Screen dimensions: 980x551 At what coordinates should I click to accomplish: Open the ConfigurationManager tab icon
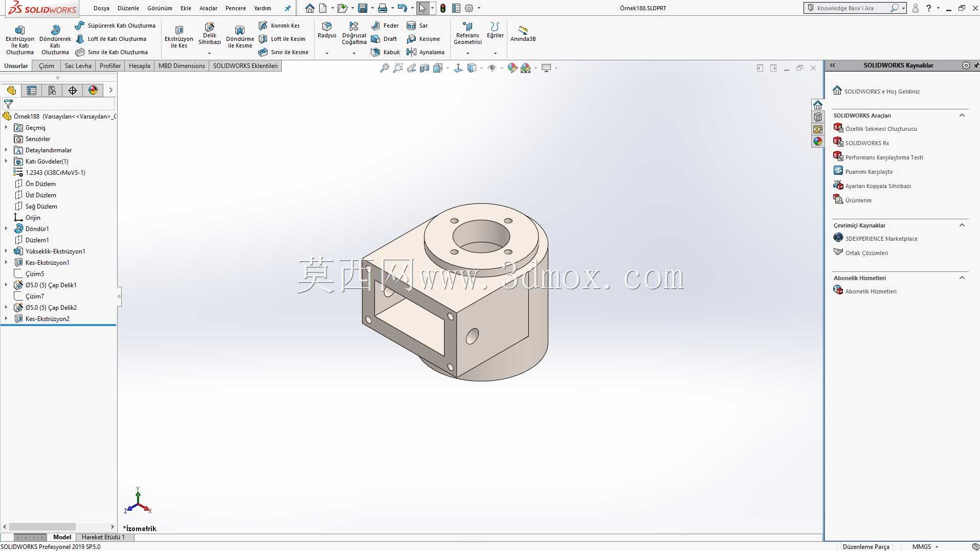(52, 90)
